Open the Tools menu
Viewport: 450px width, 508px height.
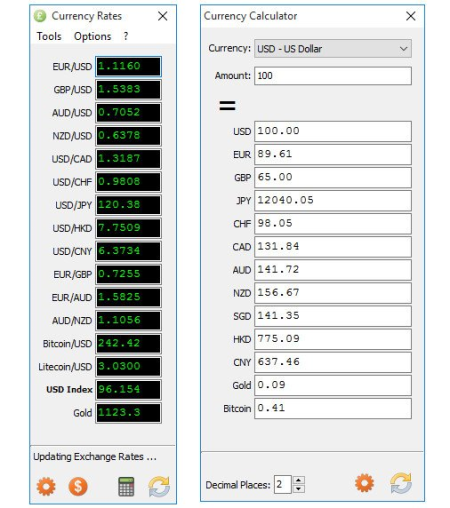49,36
